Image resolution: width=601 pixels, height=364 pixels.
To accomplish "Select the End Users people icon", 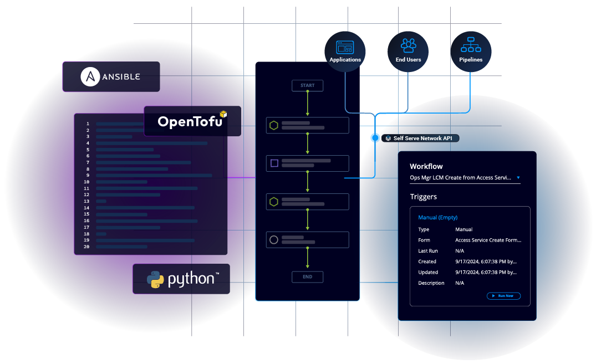I will point(408,45).
